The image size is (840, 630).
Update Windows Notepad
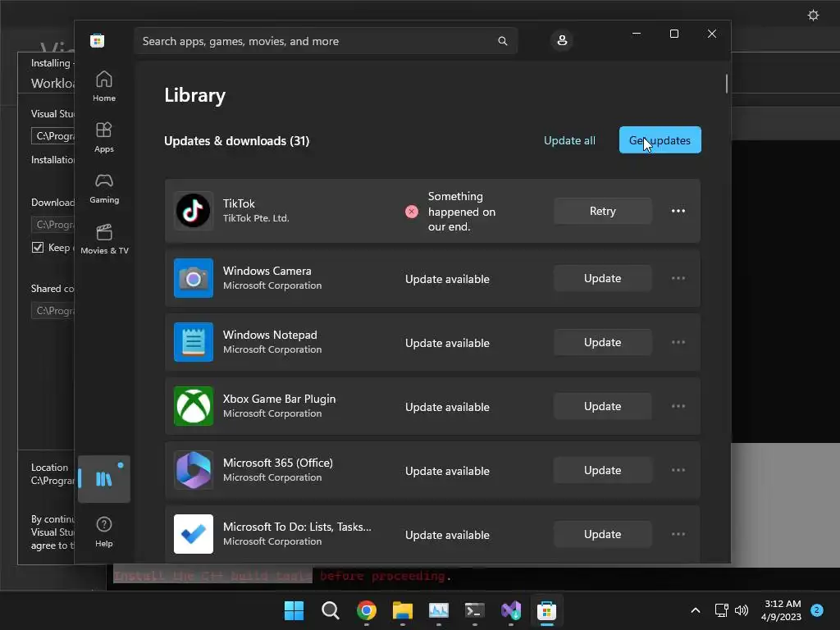pos(603,342)
